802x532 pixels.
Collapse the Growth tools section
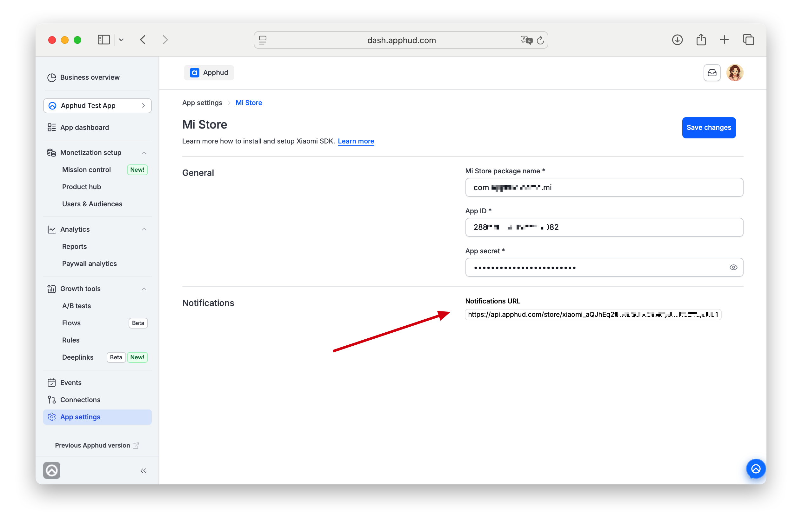click(144, 289)
